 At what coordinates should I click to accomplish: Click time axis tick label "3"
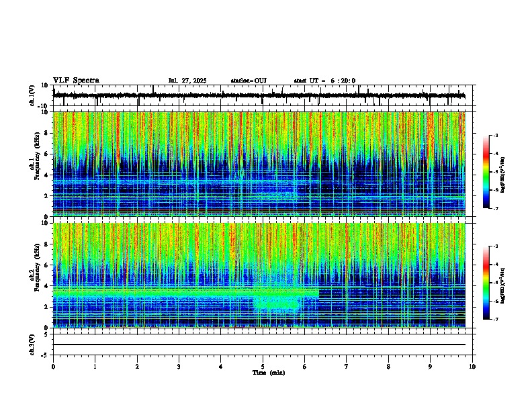coord(179,367)
